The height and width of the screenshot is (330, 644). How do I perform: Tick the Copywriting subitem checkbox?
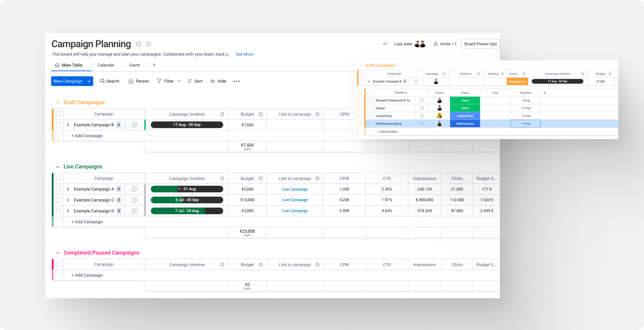point(369,116)
